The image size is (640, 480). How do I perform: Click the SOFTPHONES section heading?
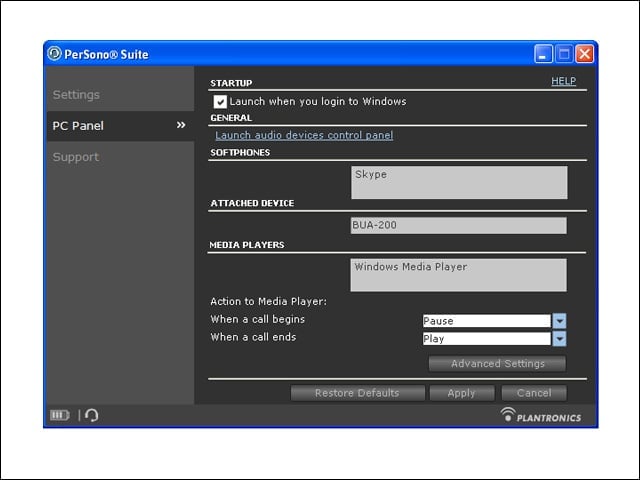(240, 153)
